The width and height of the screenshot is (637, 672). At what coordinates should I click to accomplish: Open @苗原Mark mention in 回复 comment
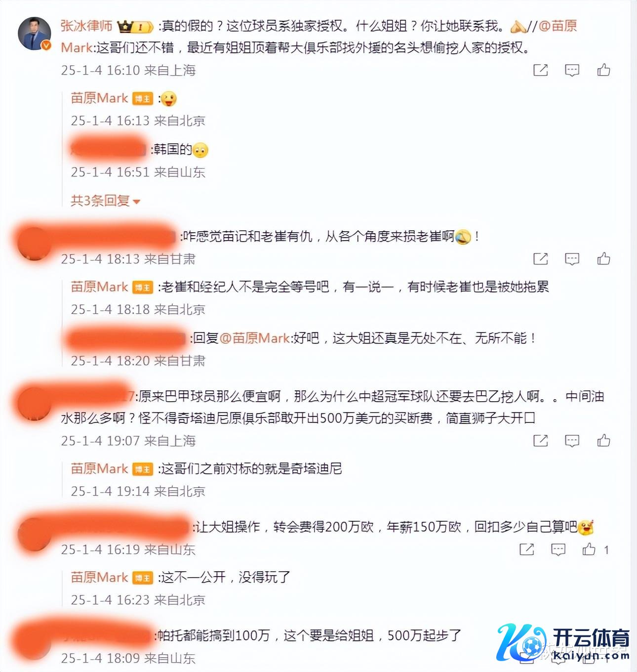(254, 338)
